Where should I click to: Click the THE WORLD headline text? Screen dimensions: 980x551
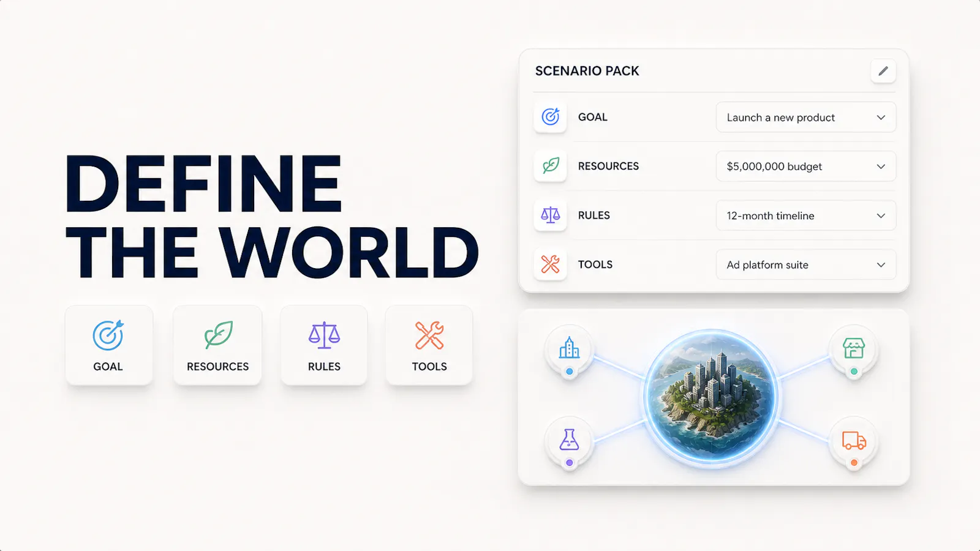(272, 252)
